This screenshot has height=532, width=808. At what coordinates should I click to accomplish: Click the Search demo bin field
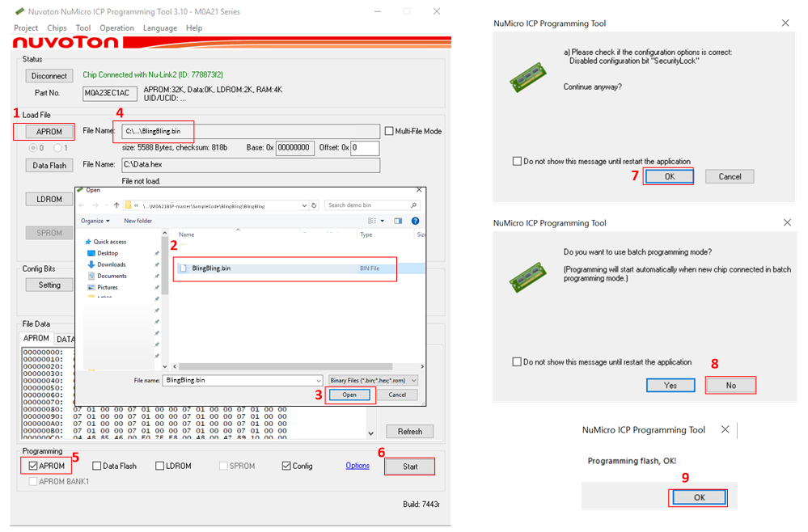point(372,205)
